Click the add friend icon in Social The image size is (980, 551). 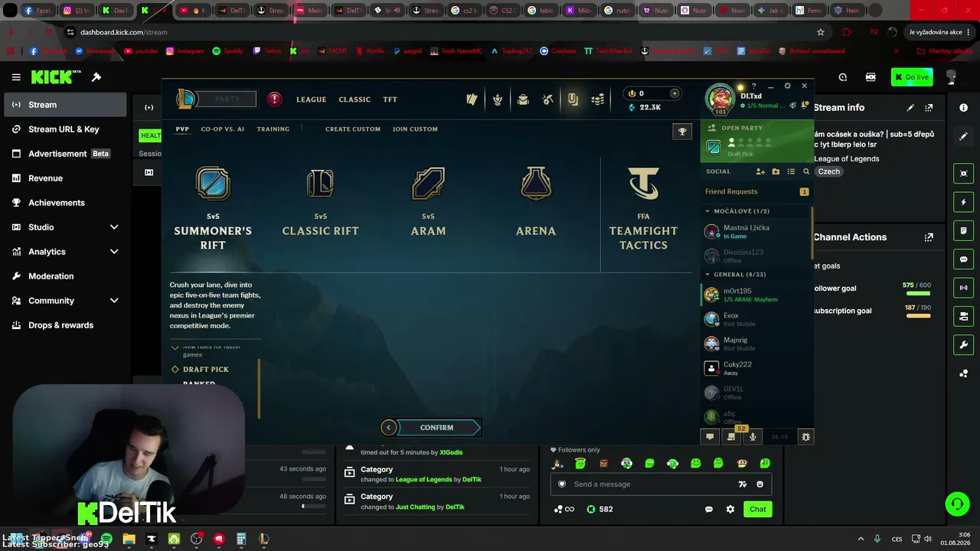(760, 171)
